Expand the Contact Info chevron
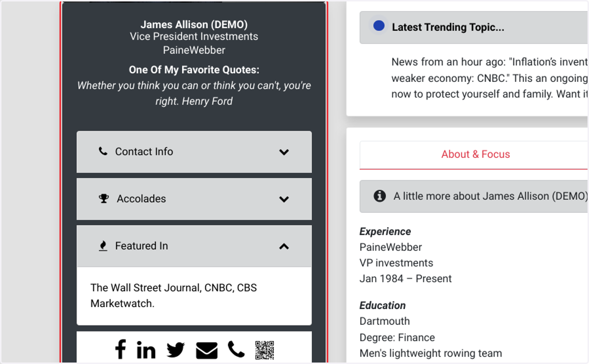The width and height of the screenshot is (589, 364). point(284,152)
